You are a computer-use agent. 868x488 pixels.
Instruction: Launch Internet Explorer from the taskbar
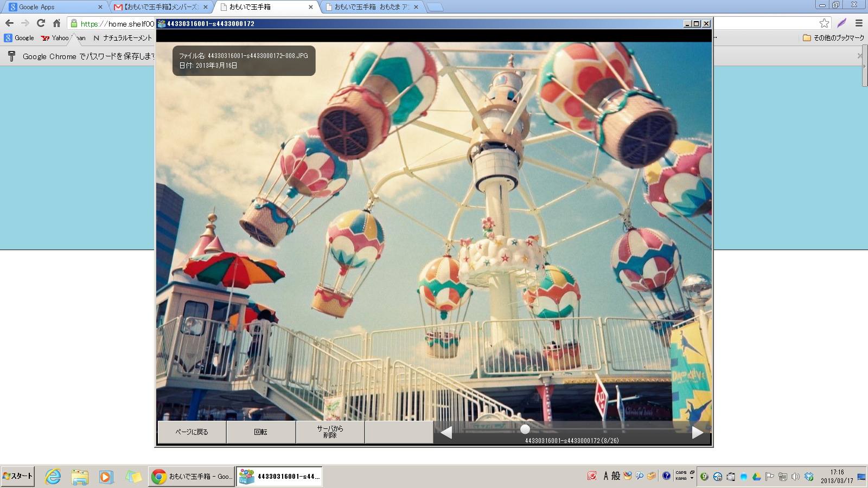click(53, 477)
